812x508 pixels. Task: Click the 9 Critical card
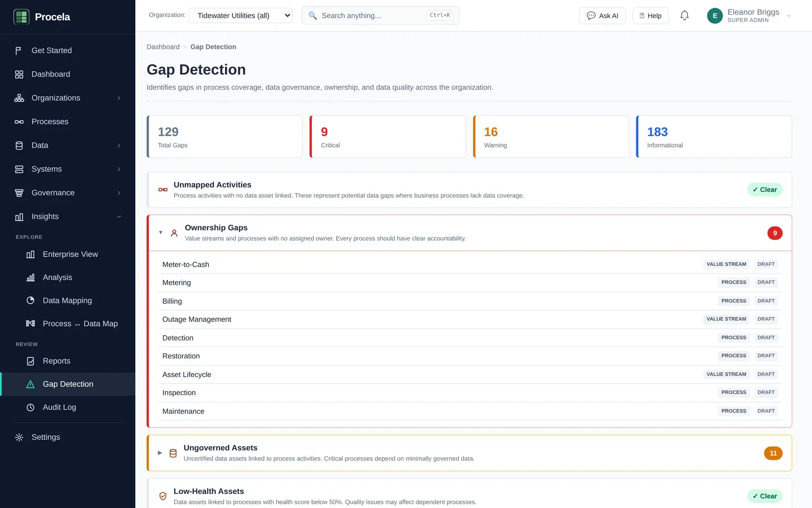click(x=388, y=137)
